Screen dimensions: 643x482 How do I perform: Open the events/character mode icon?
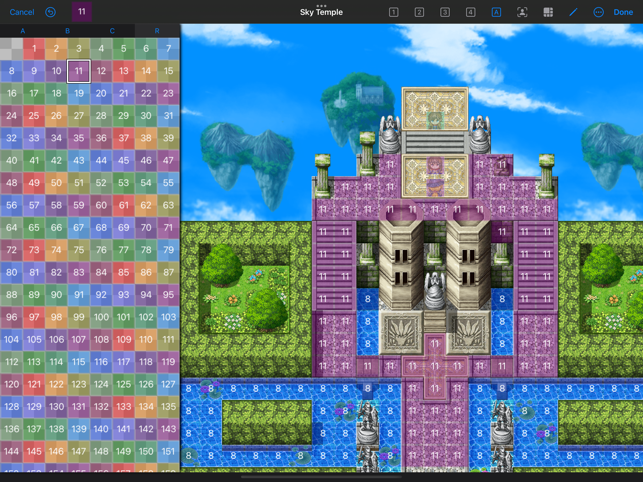pos(522,12)
